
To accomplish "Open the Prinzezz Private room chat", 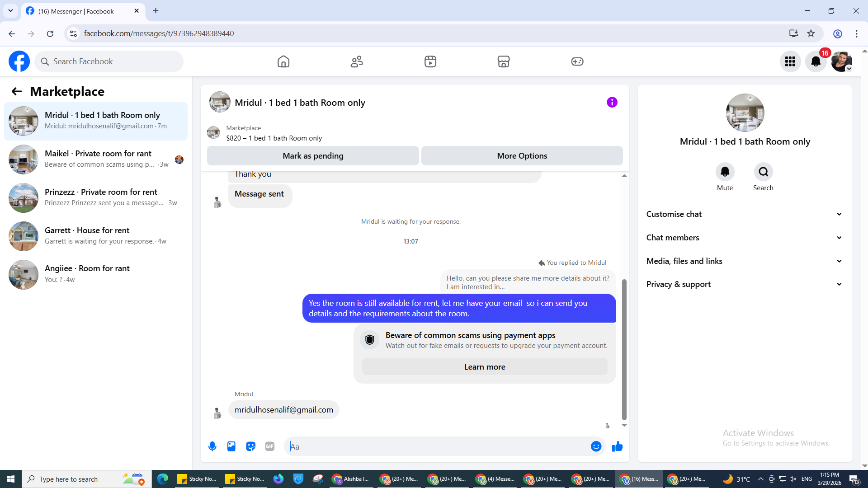I will pyautogui.click(x=96, y=198).
